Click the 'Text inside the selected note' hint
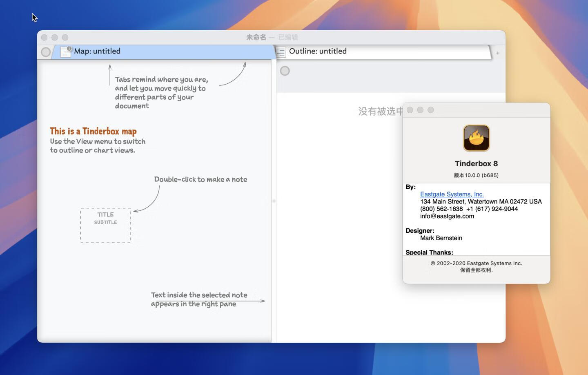Image resolution: width=588 pixels, height=375 pixels. click(x=199, y=299)
